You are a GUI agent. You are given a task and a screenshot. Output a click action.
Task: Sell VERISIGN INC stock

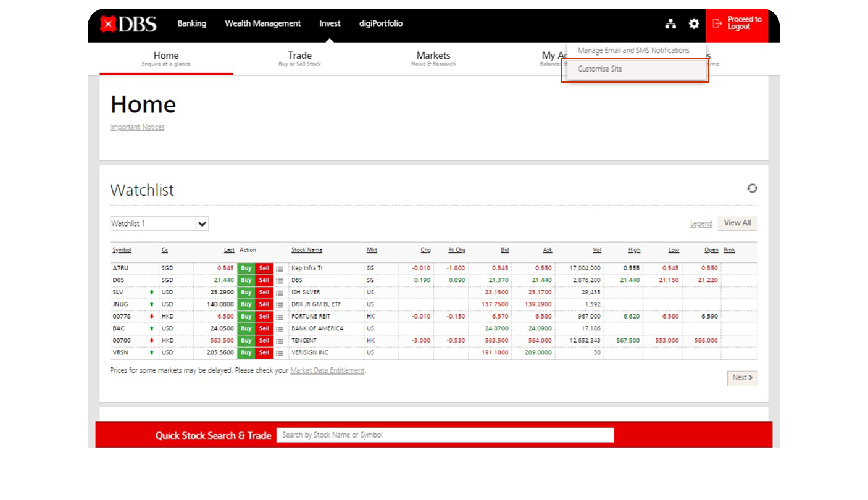coord(264,352)
